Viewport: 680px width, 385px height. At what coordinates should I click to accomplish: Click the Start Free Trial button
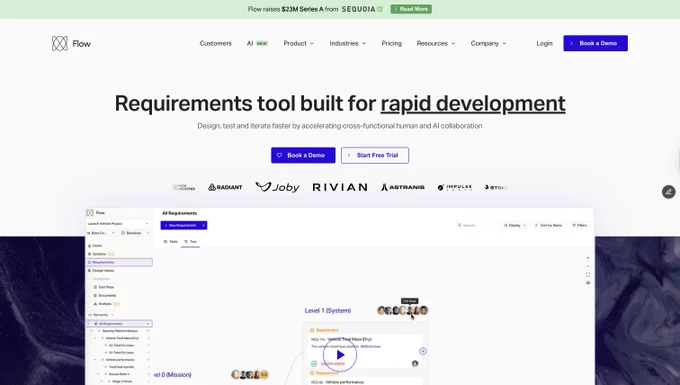pos(375,155)
